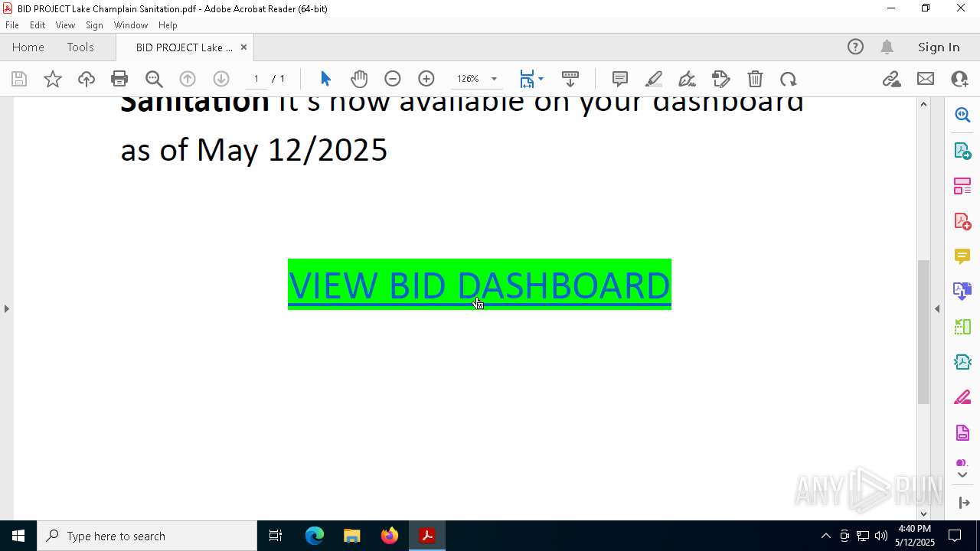Screen dimensions: 980x551
Task: Open Firefox from taskbar
Action: (389, 536)
